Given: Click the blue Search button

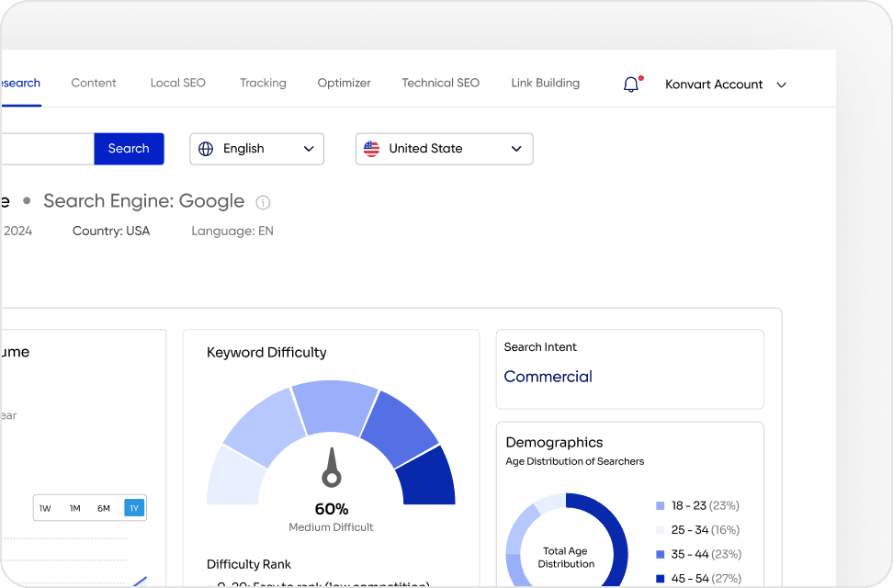Looking at the screenshot, I should point(129,148).
